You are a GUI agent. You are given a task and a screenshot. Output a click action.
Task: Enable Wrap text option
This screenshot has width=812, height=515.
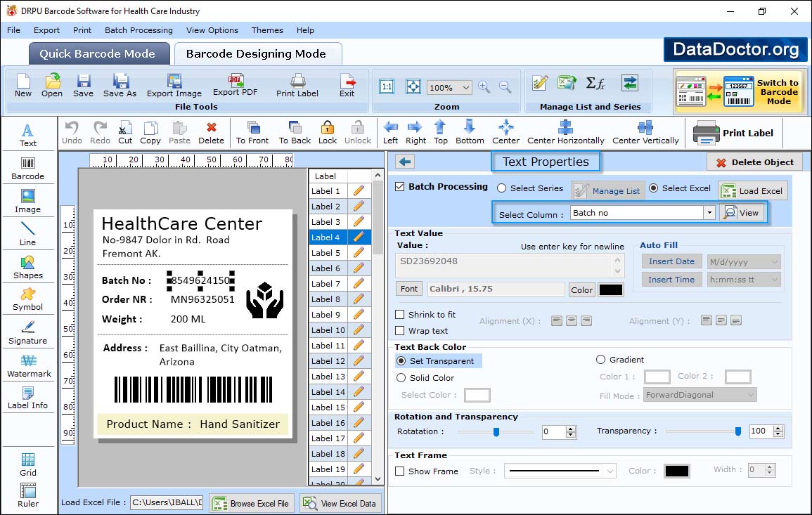[x=400, y=330]
